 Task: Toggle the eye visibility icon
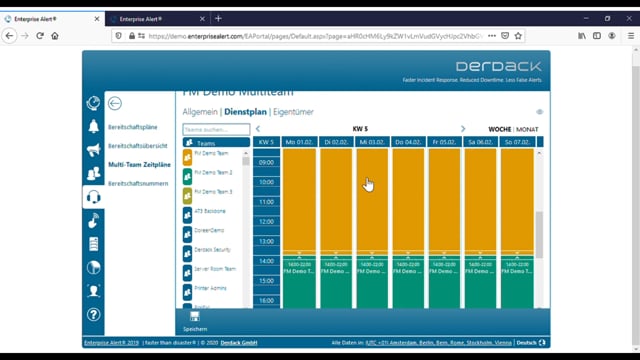point(540,112)
